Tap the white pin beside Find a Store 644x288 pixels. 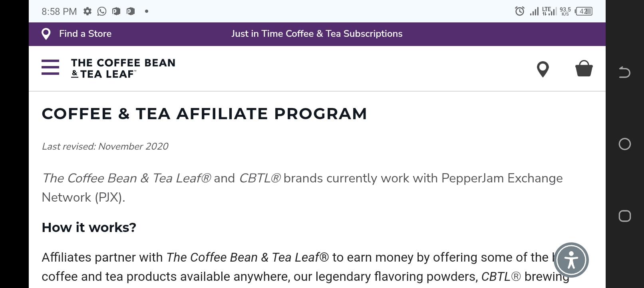pyautogui.click(x=46, y=34)
